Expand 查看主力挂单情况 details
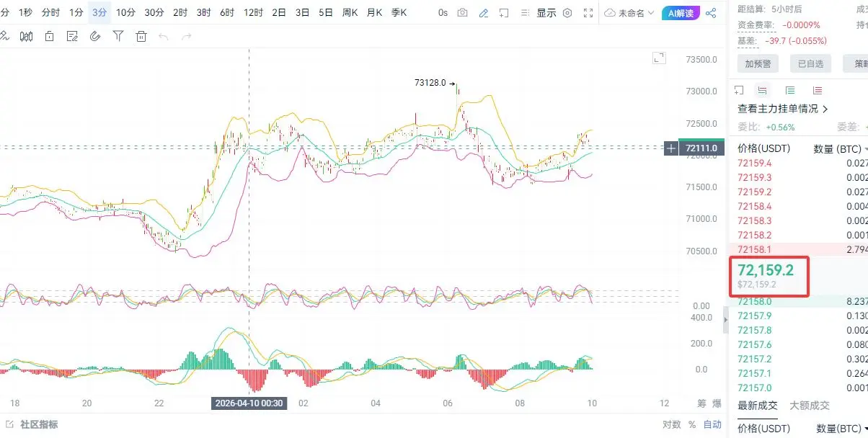The height and width of the screenshot is (438, 868). click(x=783, y=109)
